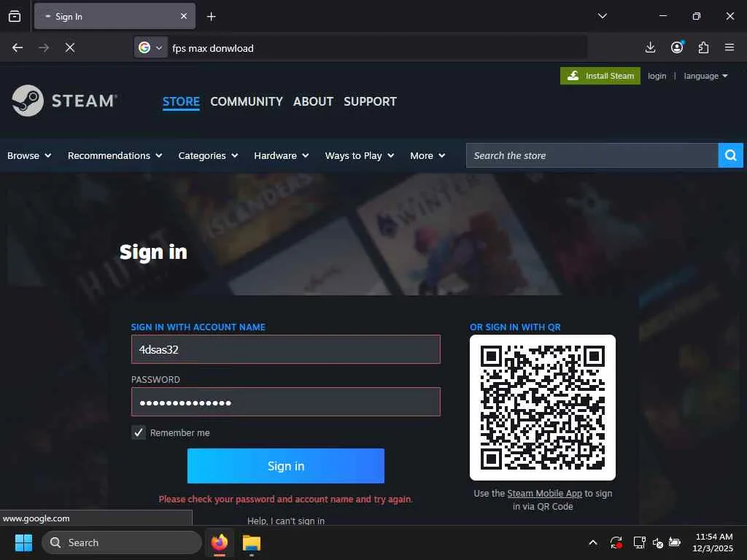The image size is (747, 560).
Task: Open File Explorer from the taskbar
Action: tap(252, 542)
